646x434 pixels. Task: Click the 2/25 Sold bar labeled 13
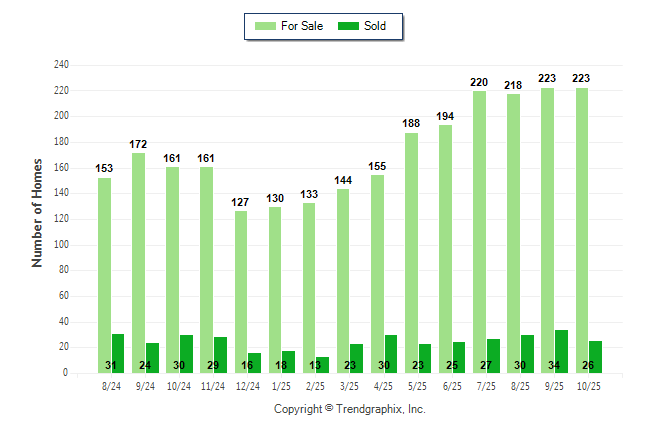(323, 365)
